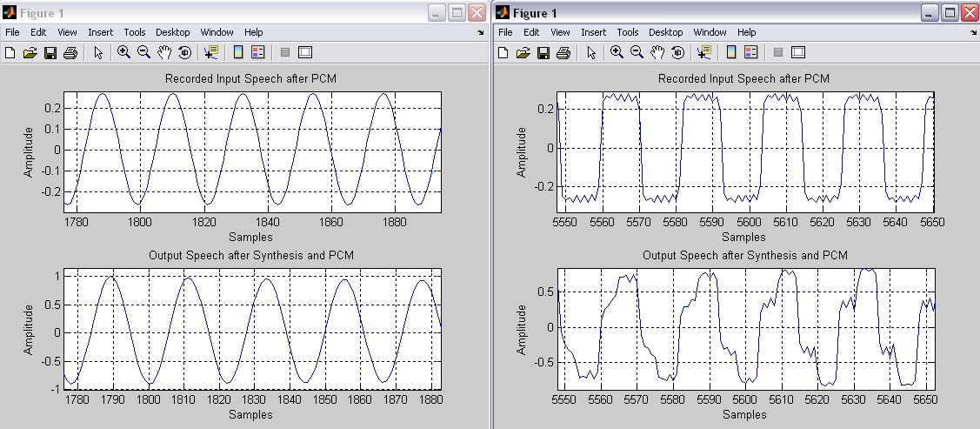Hide Plot Tools icon in right window

778,52
